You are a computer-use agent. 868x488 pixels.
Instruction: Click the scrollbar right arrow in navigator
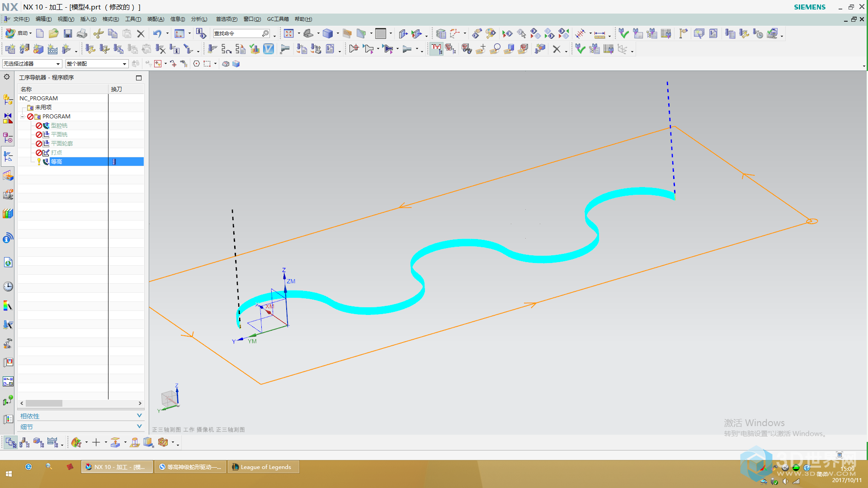click(x=140, y=403)
